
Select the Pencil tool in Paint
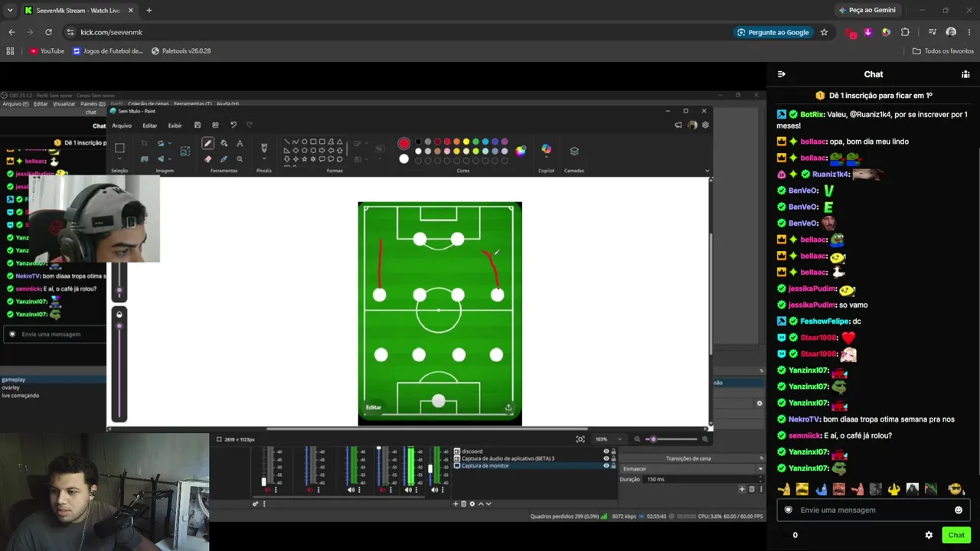coord(207,143)
